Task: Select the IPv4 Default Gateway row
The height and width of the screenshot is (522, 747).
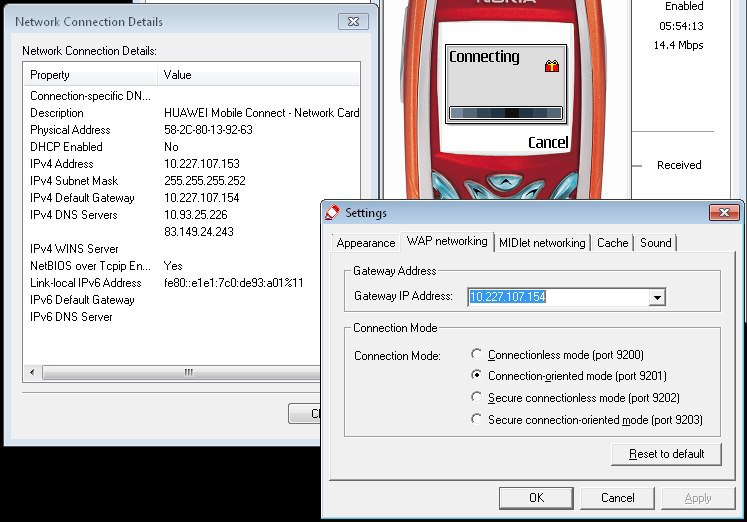Action: click(192, 198)
